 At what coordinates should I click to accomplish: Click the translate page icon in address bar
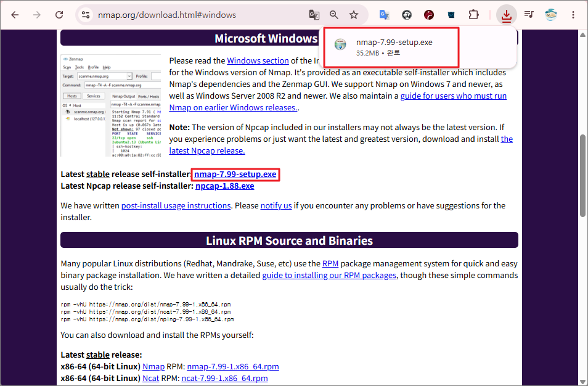[x=314, y=15]
